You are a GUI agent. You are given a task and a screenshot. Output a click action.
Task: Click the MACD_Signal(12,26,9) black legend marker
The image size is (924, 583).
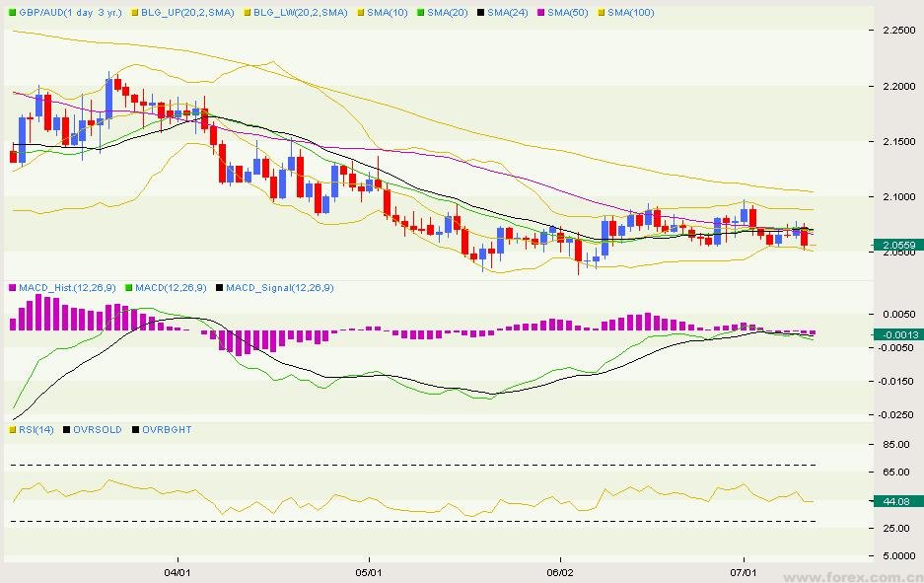point(219,288)
